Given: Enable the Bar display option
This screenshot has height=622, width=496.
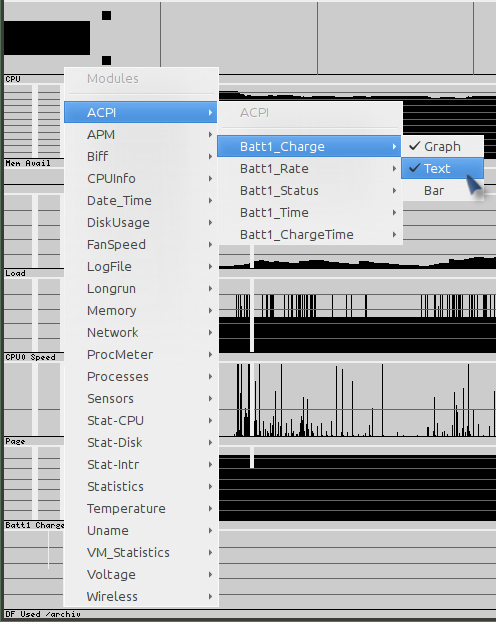Looking at the screenshot, I should [x=442, y=191].
